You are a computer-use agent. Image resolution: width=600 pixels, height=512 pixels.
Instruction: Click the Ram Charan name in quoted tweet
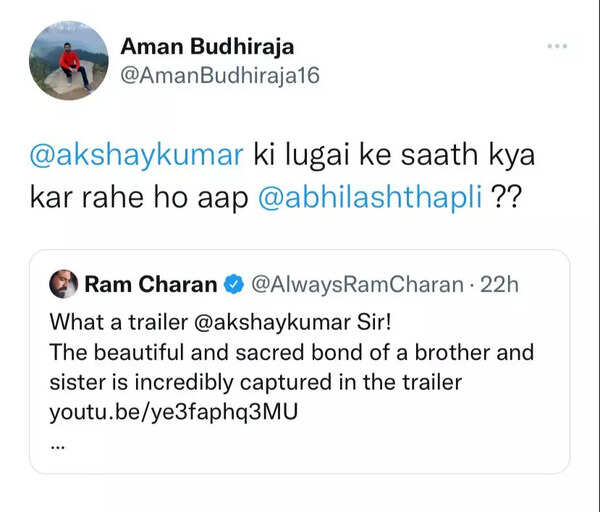coord(150,284)
